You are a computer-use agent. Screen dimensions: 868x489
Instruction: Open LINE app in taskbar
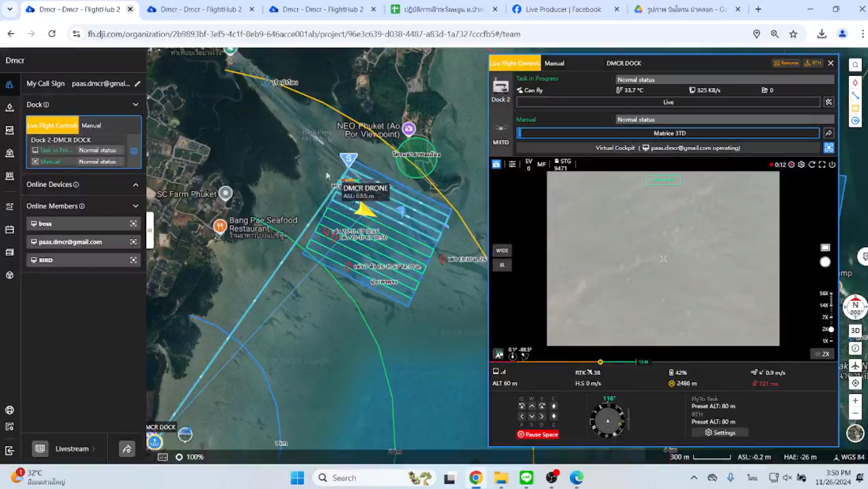[526, 477]
